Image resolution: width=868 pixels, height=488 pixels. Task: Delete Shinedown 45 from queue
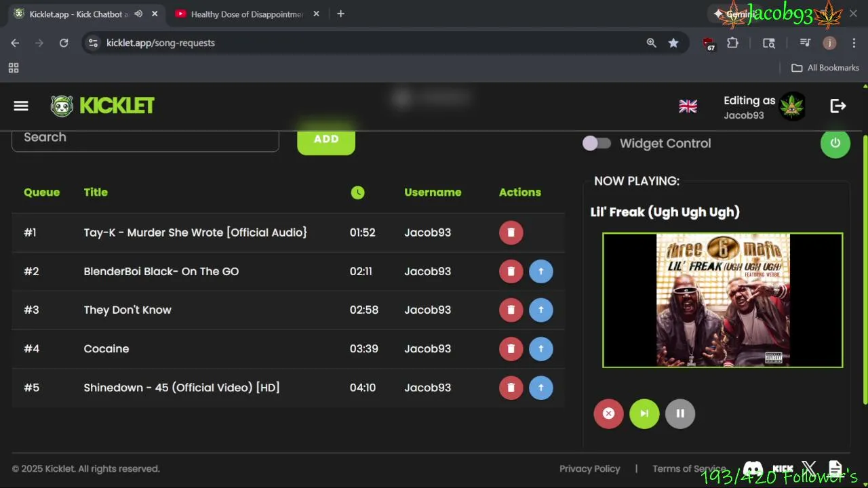click(x=511, y=388)
